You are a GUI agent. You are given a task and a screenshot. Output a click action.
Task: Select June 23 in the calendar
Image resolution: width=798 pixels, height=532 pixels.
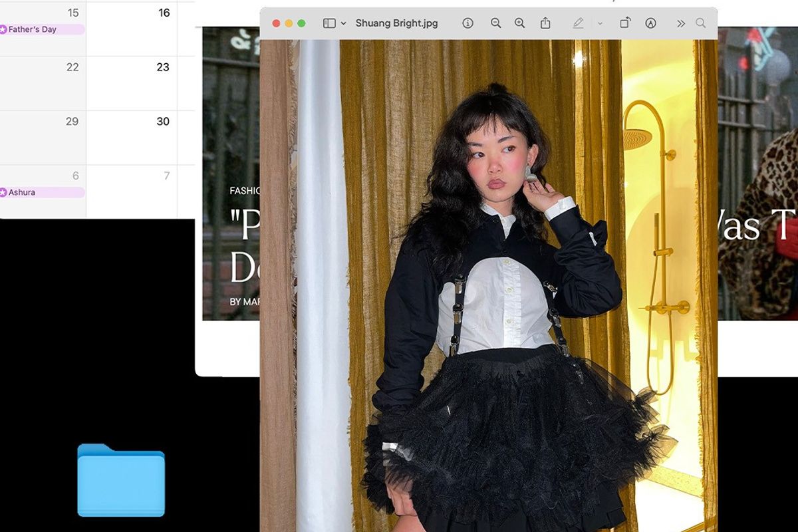tap(163, 67)
